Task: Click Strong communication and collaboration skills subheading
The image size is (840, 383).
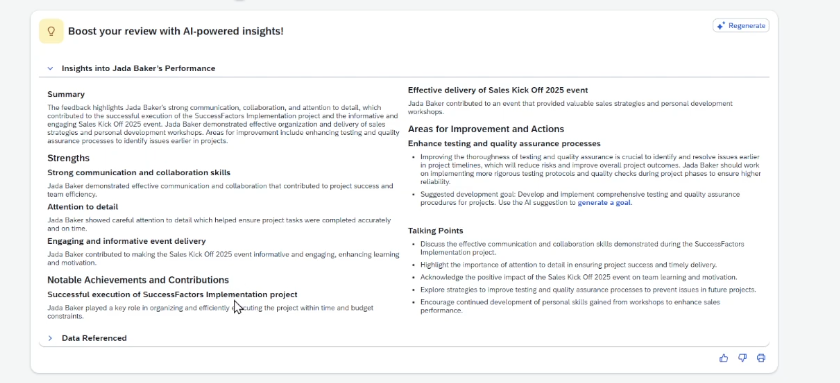Action: 139,172
